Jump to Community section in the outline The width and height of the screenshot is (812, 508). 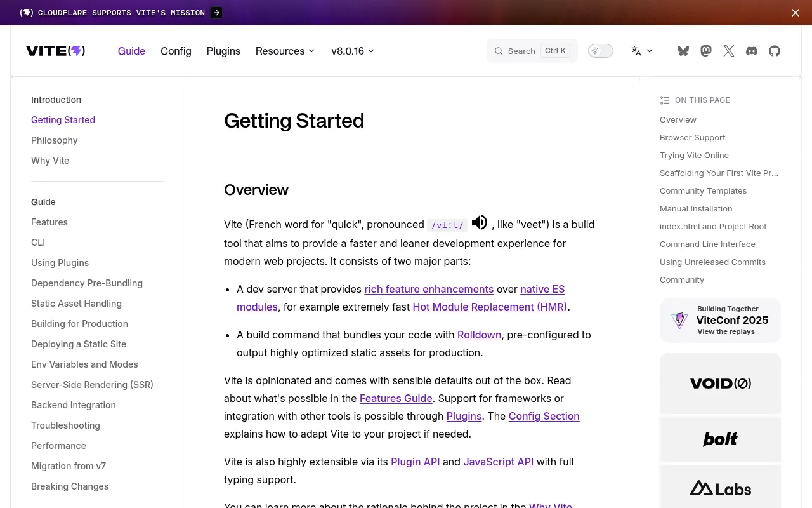pyautogui.click(x=682, y=279)
